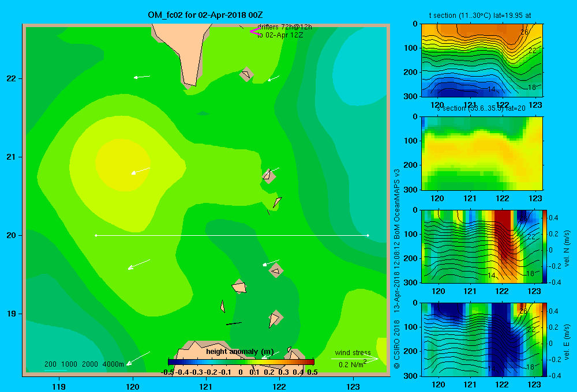577x392 pixels.
Task: Open the temperature section plot
Action: pos(482,61)
